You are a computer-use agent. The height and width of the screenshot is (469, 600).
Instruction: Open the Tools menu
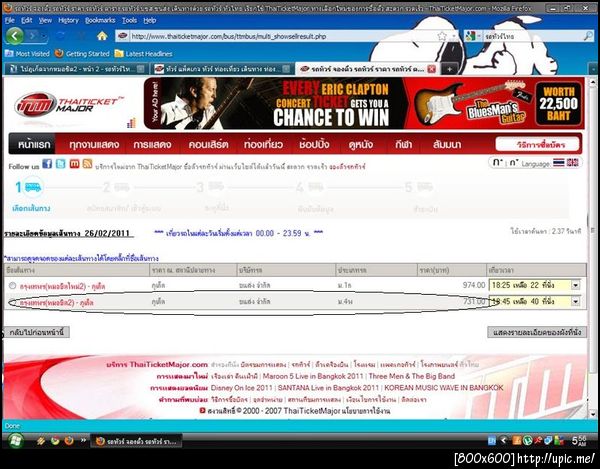click(129, 20)
